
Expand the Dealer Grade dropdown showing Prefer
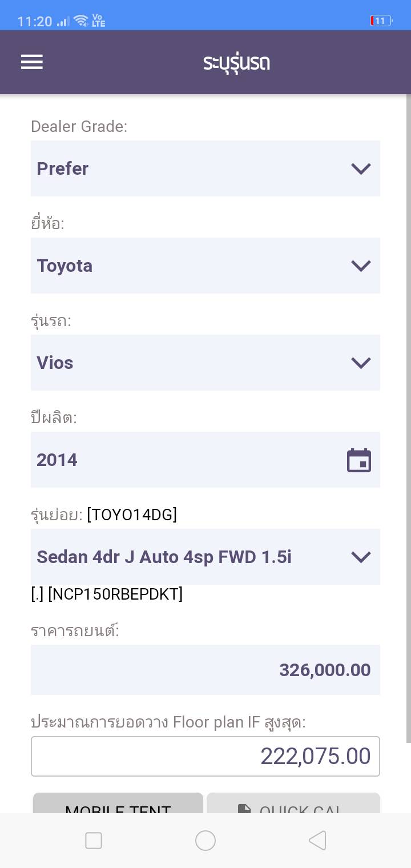205,168
